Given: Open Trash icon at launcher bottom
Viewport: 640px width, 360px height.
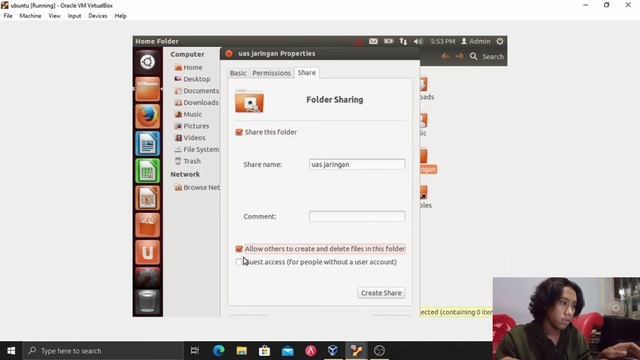Looking at the screenshot, I should pos(147,301).
